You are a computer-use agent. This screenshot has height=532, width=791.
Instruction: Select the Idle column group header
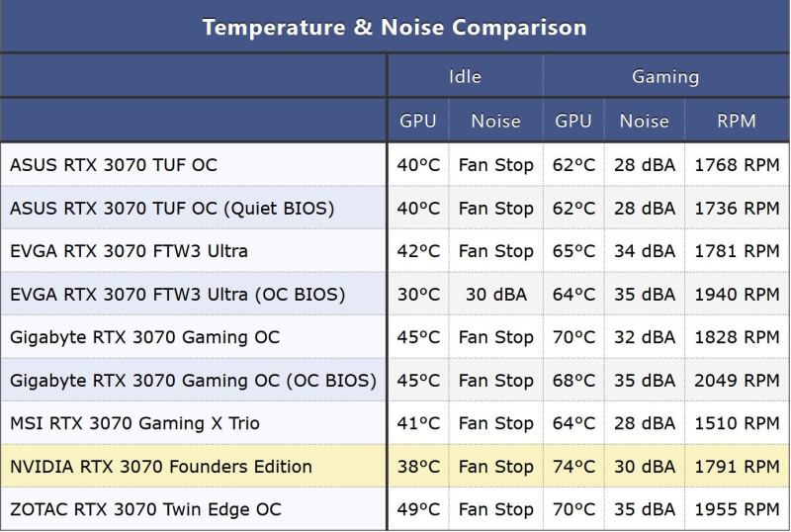click(x=465, y=76)
